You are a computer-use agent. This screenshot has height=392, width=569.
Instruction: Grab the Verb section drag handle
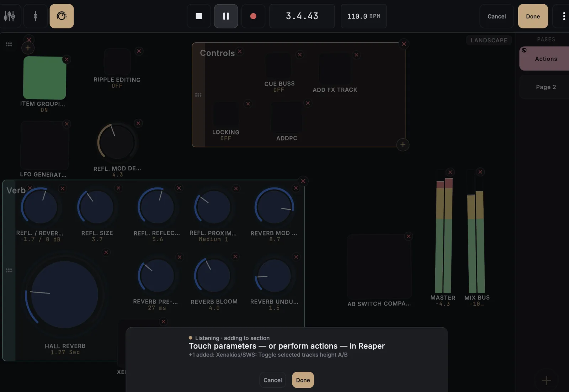click(9, 270)
